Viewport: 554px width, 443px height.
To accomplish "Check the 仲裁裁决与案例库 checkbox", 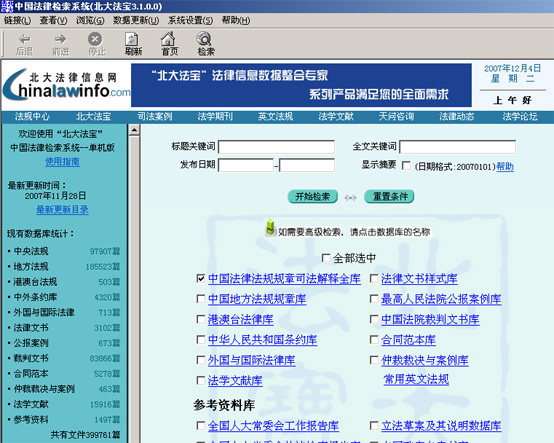I will (374, 360).
